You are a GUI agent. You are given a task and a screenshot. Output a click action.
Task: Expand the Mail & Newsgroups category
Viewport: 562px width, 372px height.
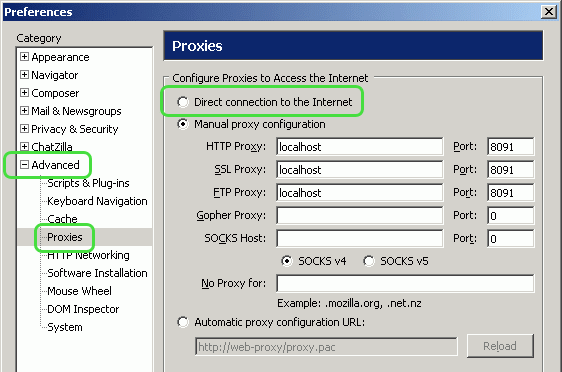[24, 110]
